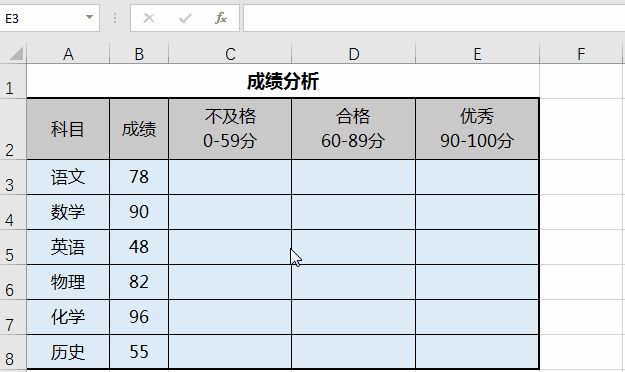
Task: Select column A header
Action: pos(68,54)
